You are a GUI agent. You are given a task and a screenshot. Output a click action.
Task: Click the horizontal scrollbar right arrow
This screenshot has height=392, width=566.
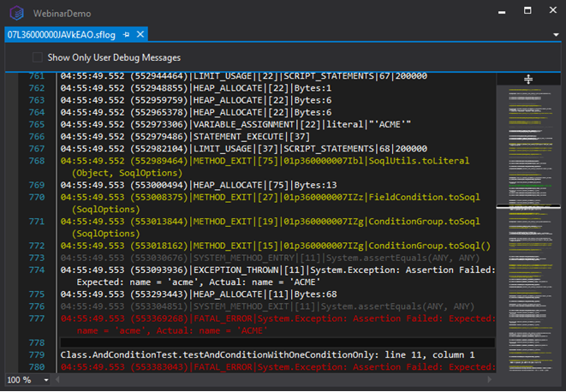(x=490, y=379)
